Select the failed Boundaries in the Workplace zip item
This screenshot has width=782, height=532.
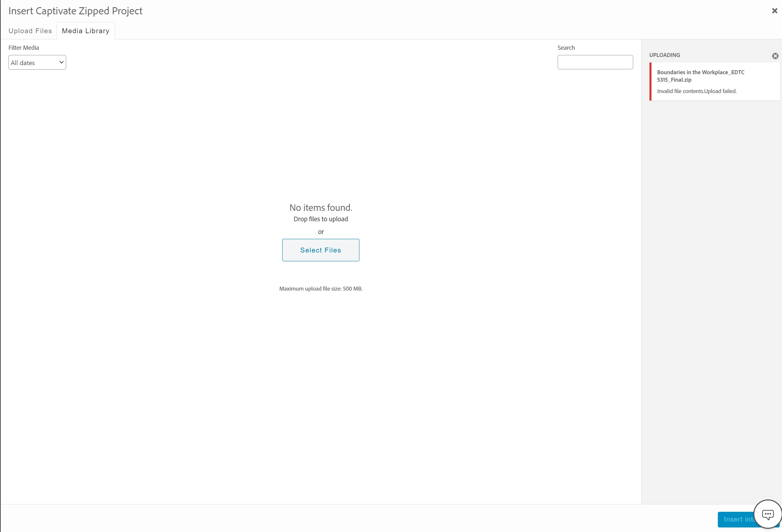pos(700,76)
